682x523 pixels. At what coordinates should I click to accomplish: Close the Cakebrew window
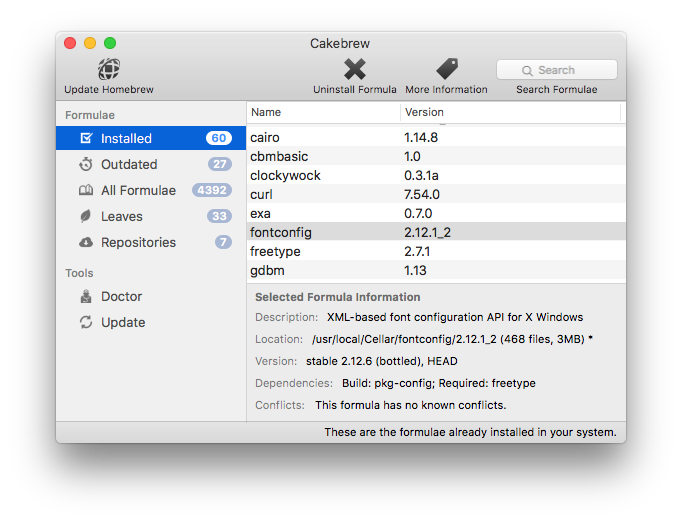coord(70,43)
